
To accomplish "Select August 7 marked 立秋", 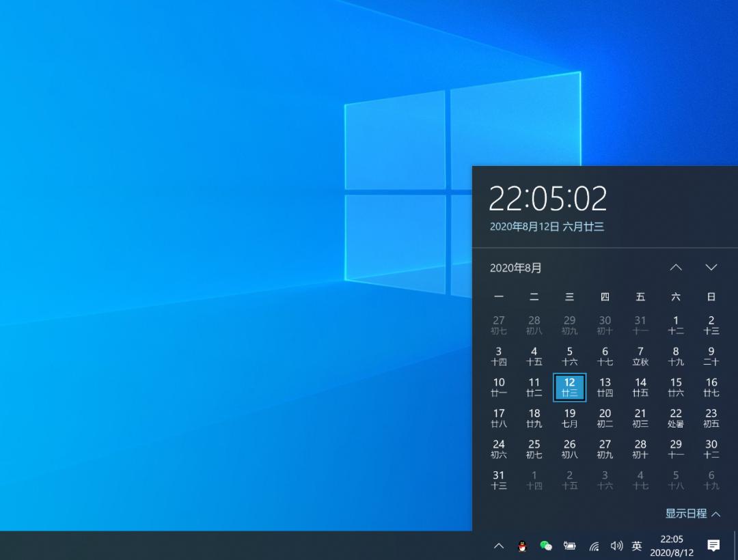I will coord(640,356).
